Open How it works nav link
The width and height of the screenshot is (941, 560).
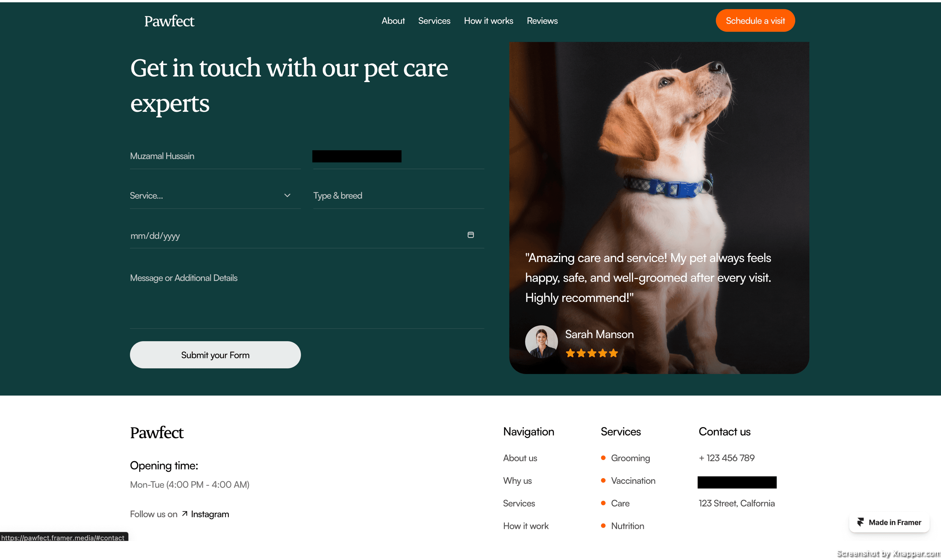(489, 21)
